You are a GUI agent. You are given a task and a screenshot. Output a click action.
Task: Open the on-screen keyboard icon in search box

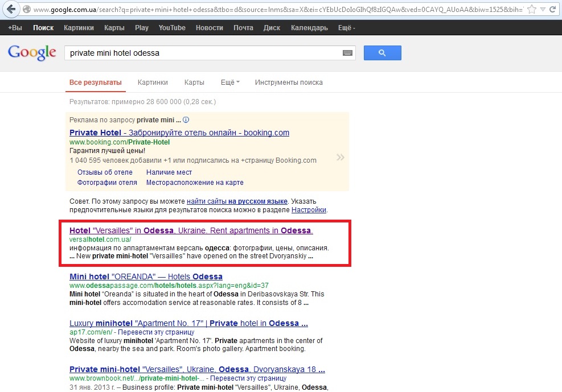tap(347, 53)
